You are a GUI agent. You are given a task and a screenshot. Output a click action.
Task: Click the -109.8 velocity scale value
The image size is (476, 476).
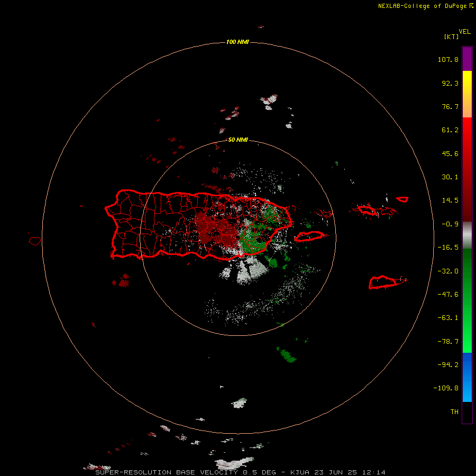point(446,388)
